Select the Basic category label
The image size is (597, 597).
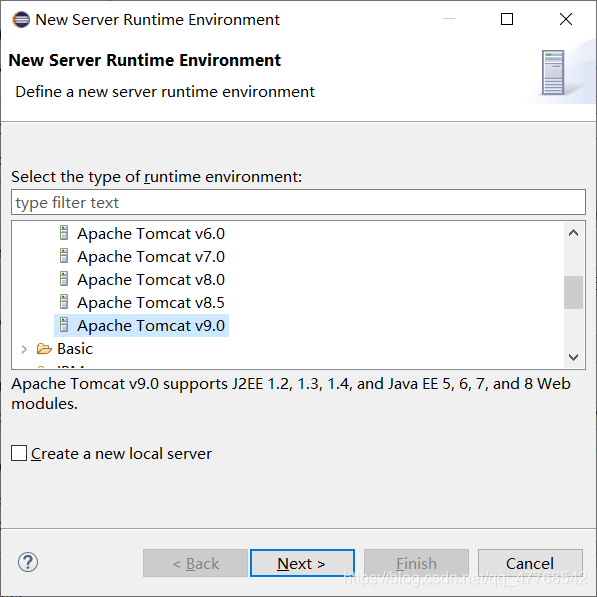point(75,349)
